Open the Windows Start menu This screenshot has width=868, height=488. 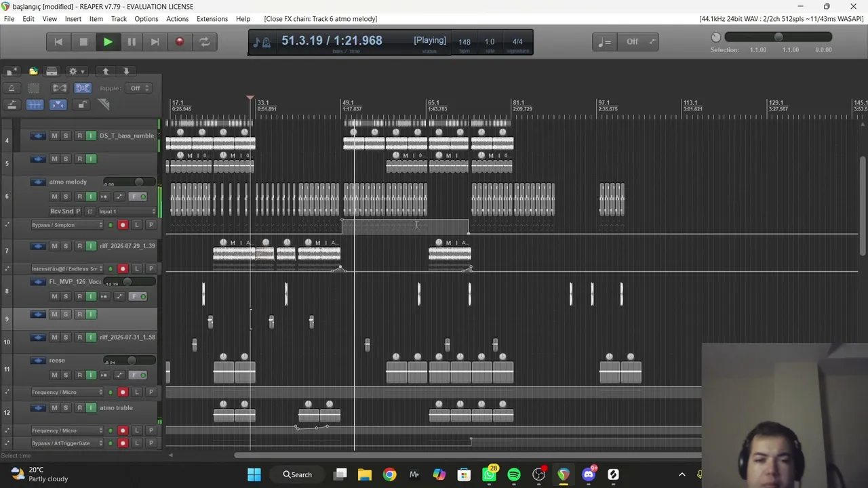(x=254, y=474)
